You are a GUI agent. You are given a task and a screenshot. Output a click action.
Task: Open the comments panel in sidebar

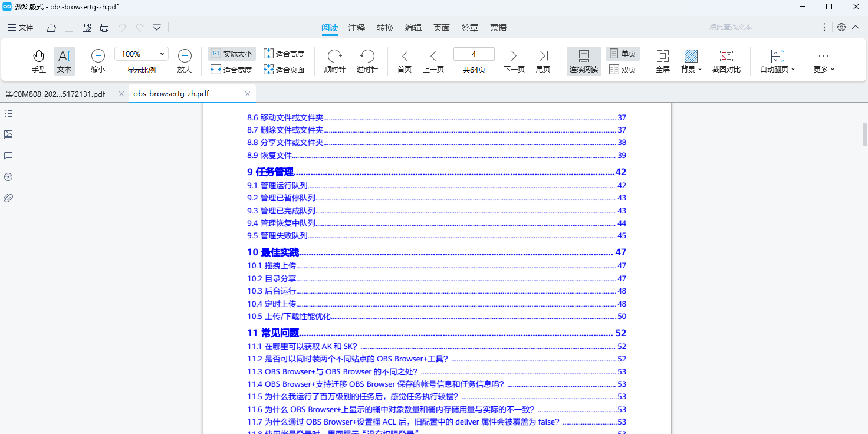(8, 156)
